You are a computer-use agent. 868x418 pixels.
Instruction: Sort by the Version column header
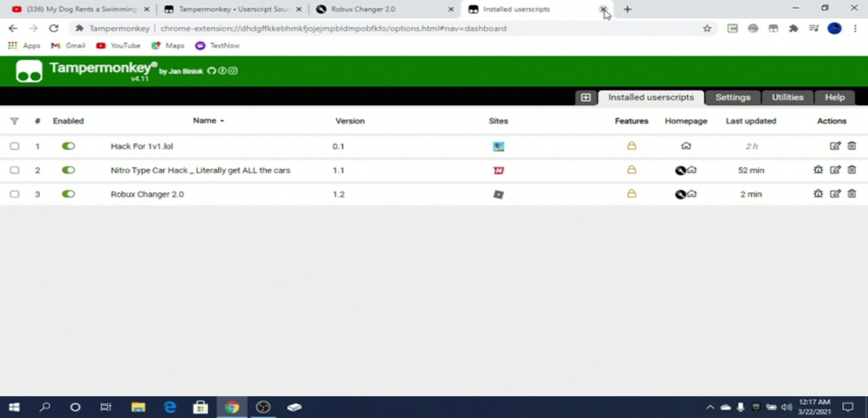point(350,121)
